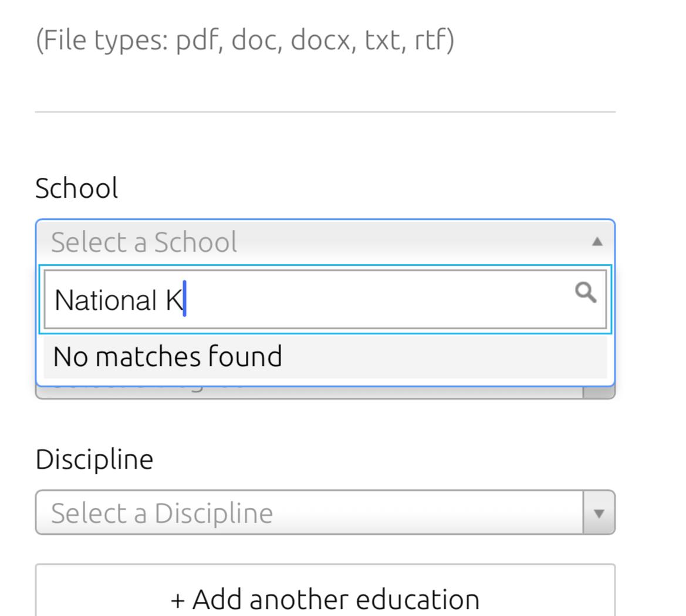
Task: Click the "School" field label
Action: point(76,188)
